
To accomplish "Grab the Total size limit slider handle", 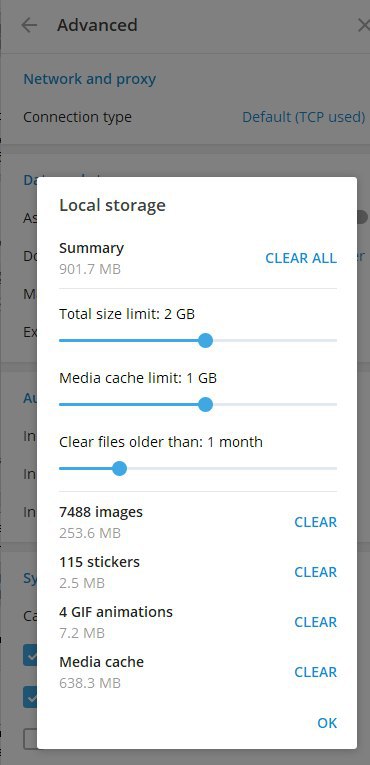I will coord(206,341).
